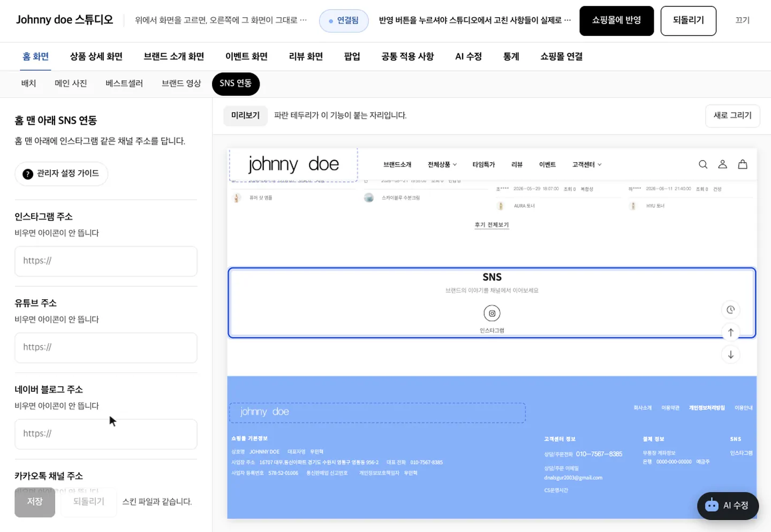The image size is (771, 532).
Task: Click the question mark icon in guide button
Action: tap(28, 174)
